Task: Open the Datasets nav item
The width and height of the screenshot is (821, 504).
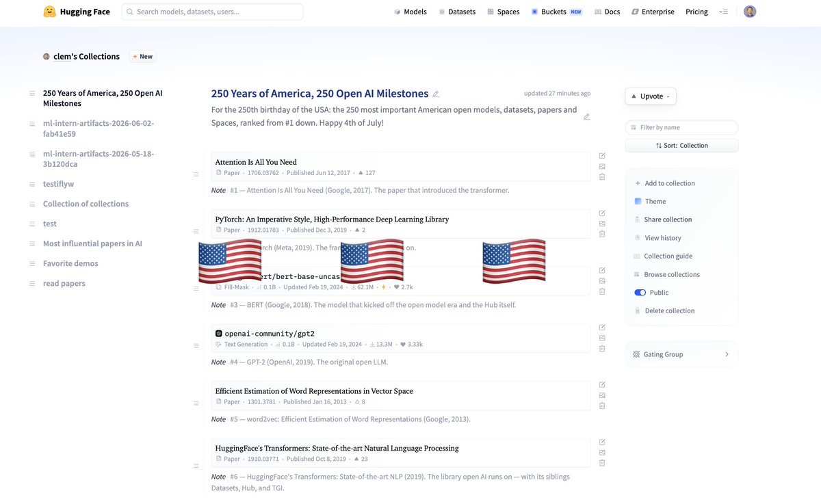Action: point(457,12)
